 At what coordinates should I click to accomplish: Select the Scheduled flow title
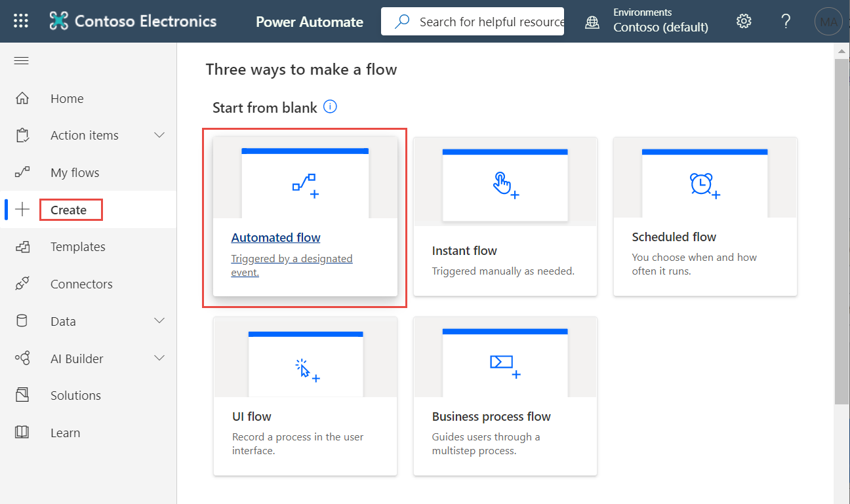click(x=674, y=237)
